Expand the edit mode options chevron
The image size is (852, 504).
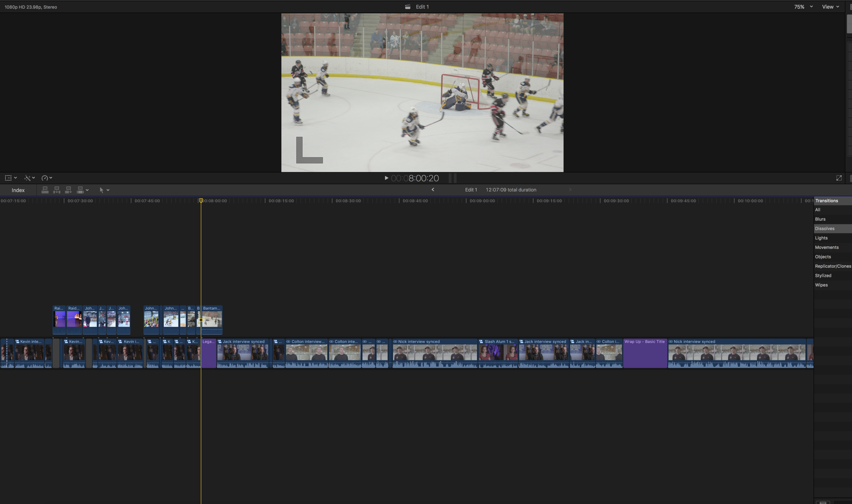point(87,190)
